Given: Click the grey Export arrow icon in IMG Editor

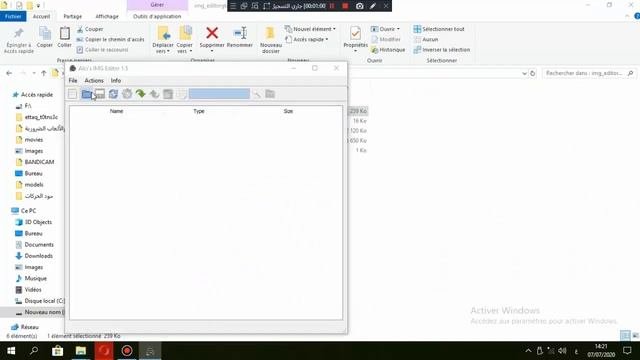Looking at the screenshot, I should (154, 94).
